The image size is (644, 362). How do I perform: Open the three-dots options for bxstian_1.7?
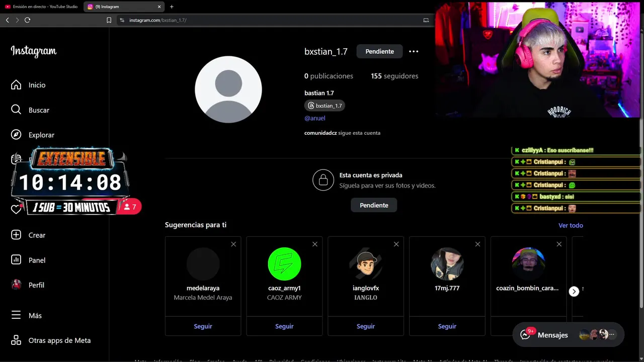click(x=414, y=51)
